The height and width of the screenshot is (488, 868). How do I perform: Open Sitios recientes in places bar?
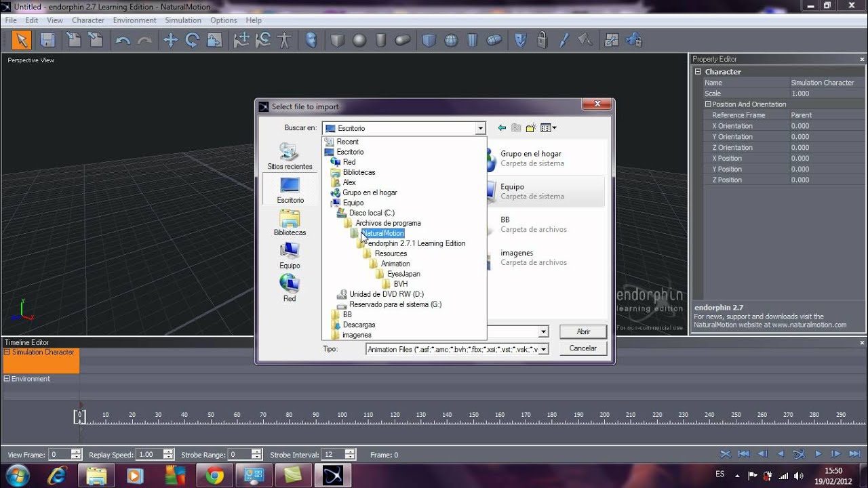290,156
